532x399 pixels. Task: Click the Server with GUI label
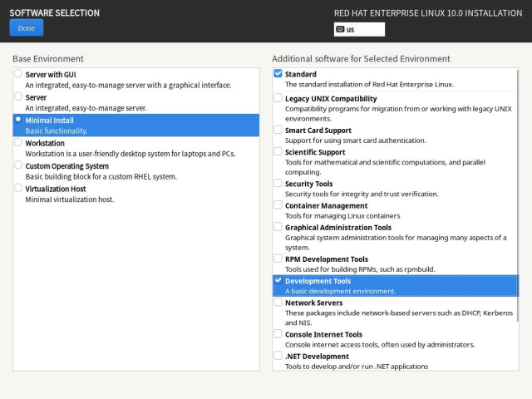[x=51, y=75]
